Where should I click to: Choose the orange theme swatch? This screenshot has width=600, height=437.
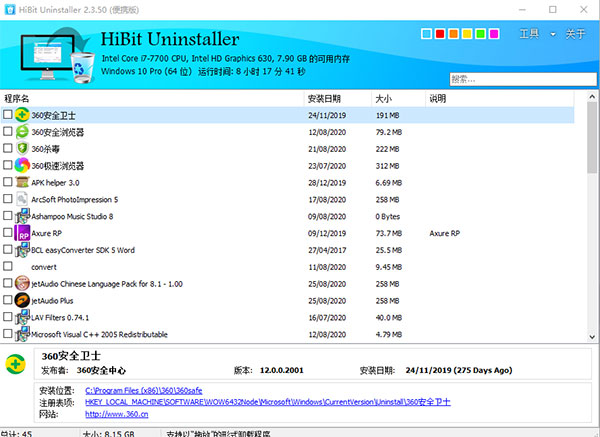point(453,34)
